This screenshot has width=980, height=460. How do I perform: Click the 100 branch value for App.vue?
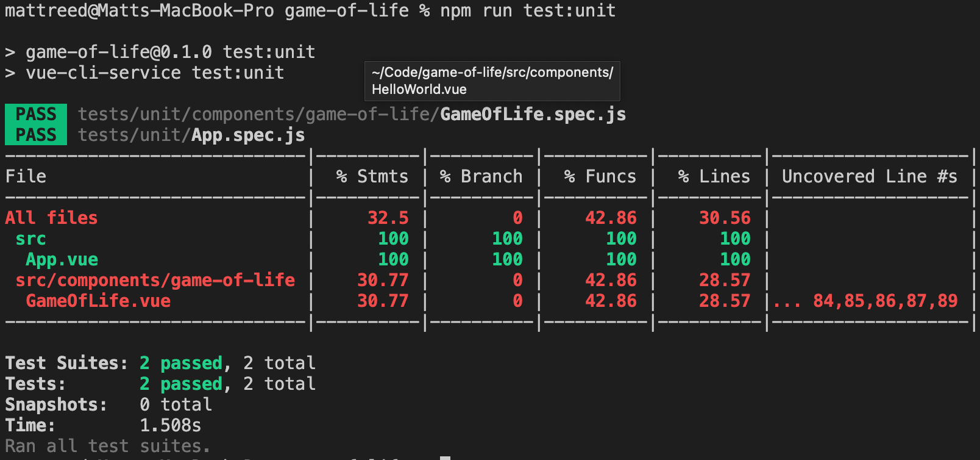507,259
